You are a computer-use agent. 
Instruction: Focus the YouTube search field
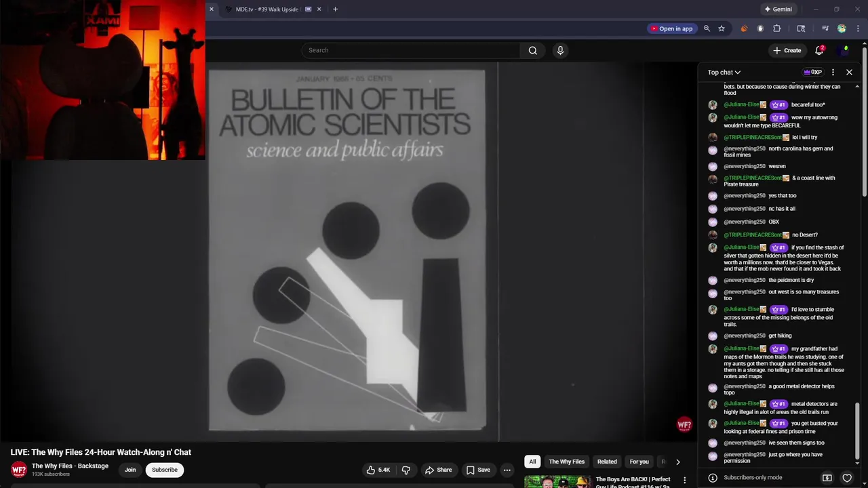[411, 50]
